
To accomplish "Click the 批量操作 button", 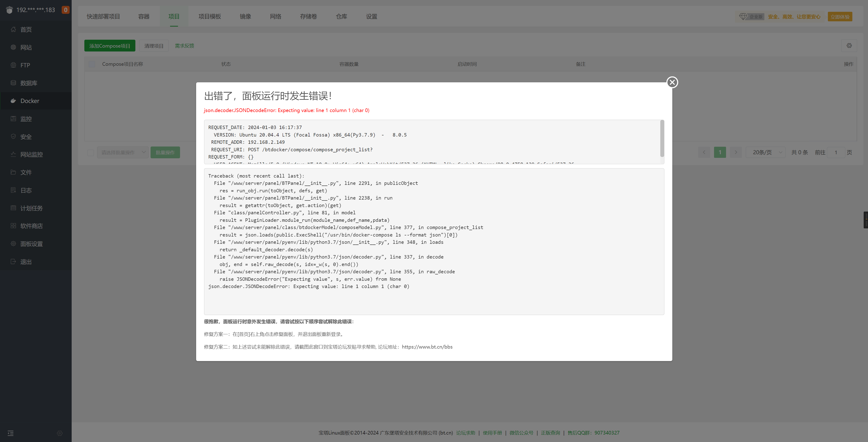I will [x=165, y=153].
